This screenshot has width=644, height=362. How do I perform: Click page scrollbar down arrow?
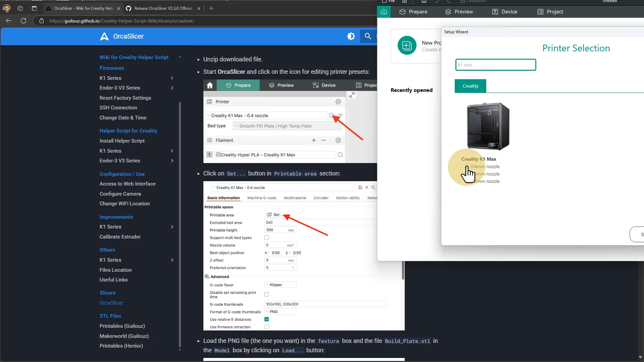coord(640,357)
